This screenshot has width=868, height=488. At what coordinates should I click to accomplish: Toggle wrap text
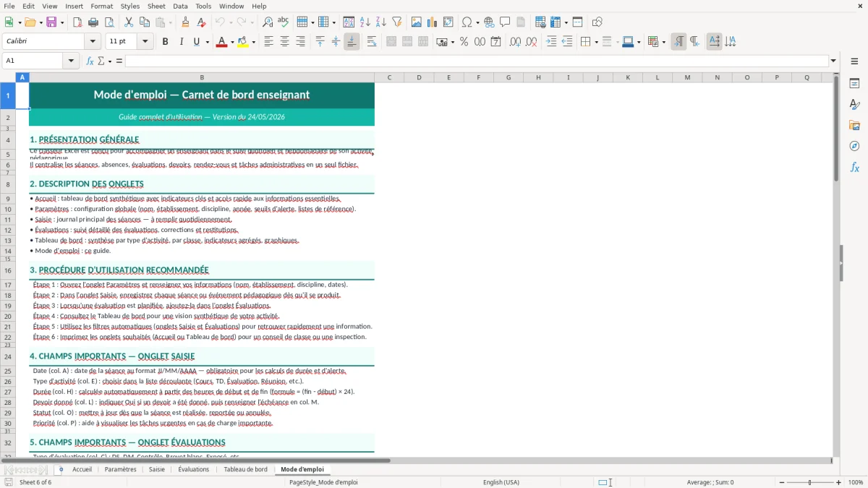pos(372,42)
